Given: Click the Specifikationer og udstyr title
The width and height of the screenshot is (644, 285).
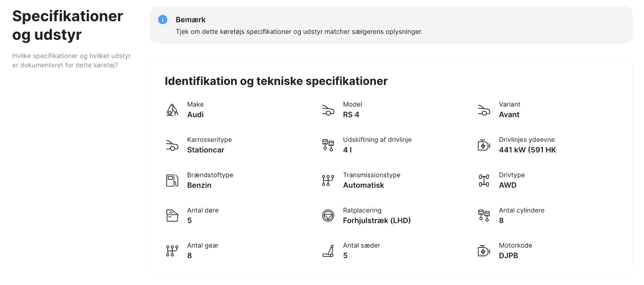Looking at the screenshot, I should coord(68,25).
